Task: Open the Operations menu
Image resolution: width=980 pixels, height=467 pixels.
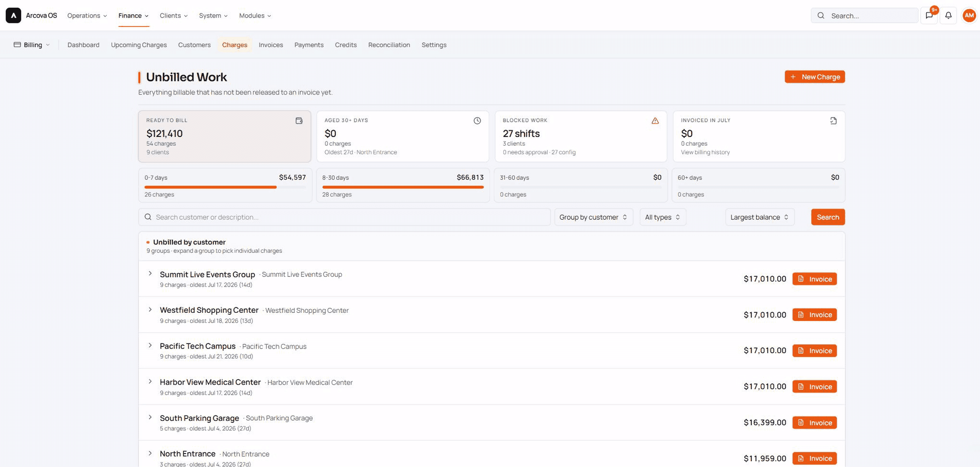Action: pos(87,15)
